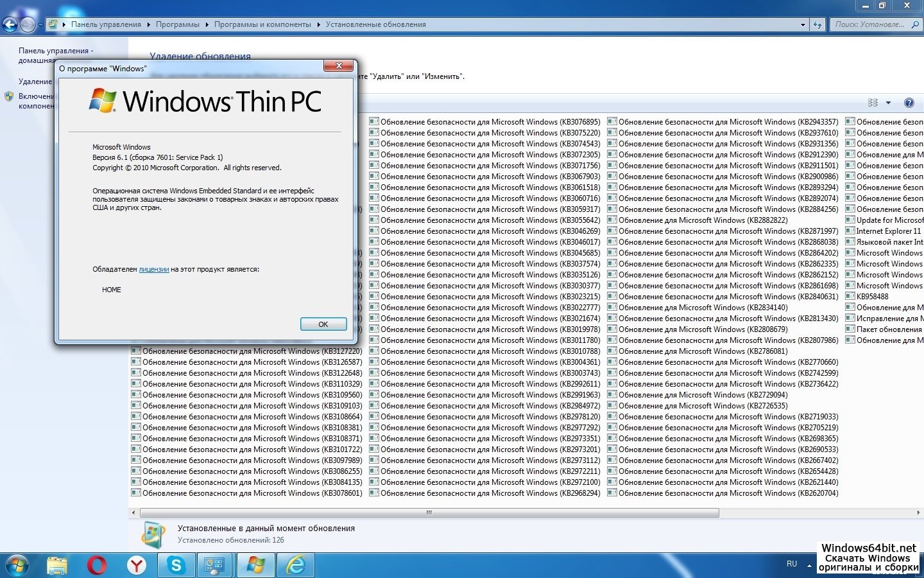Open the лицензии license link

tap(154, 270)
